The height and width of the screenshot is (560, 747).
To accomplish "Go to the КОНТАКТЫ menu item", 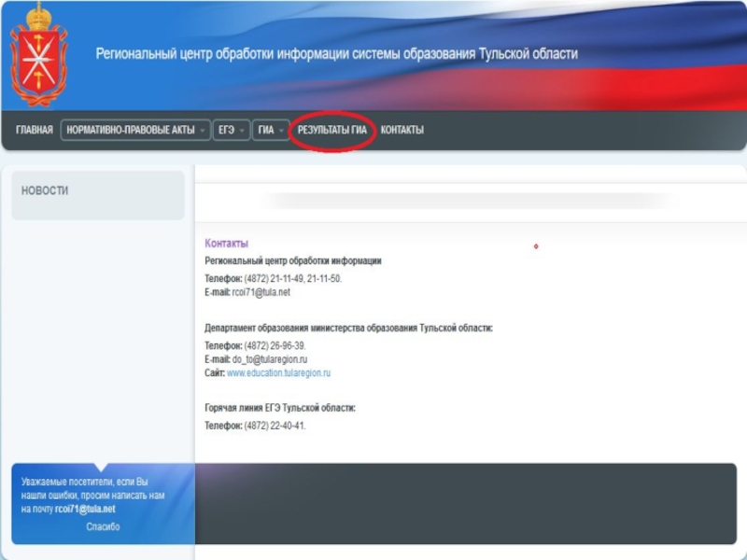I will 402,131.
